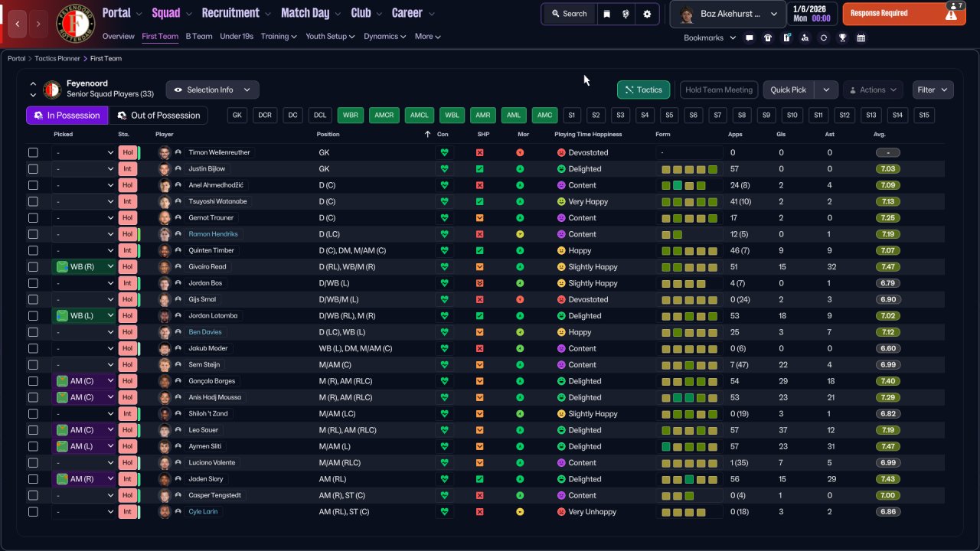
Task: Click Cyle Larin's yellow morale icon
Action: click(x=520, y=512)
